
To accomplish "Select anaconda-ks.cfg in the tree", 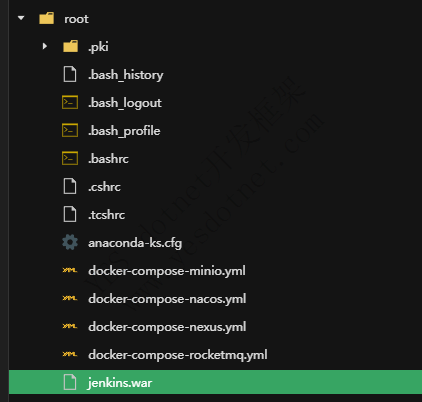I will pyautogui.click(x=135, y=243).
